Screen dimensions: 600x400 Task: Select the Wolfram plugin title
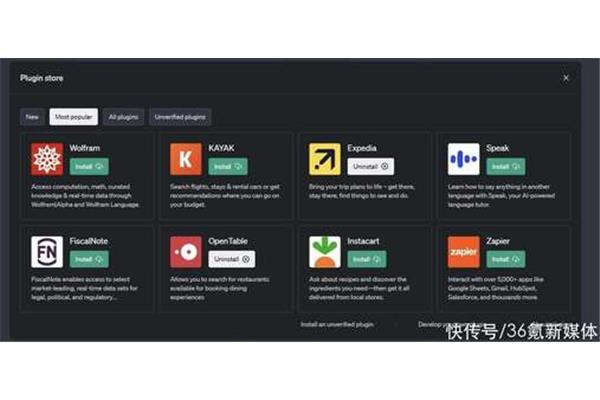85,148
